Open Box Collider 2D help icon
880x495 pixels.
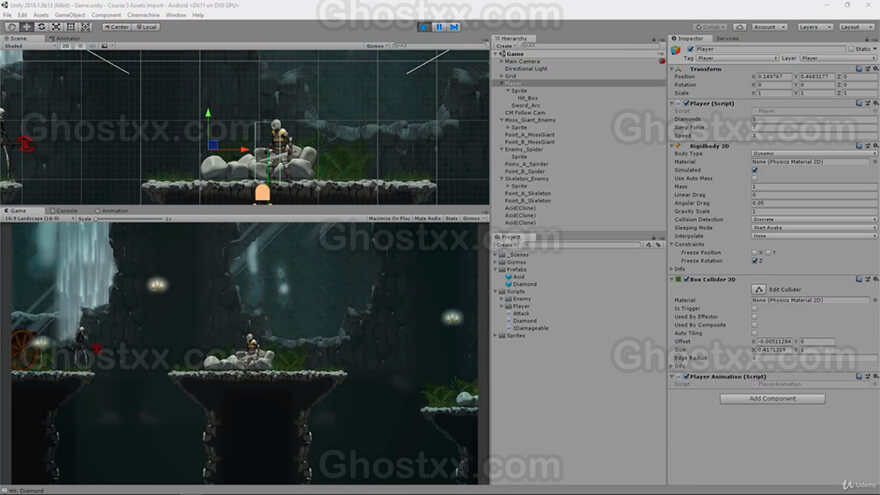pos(859,279)
